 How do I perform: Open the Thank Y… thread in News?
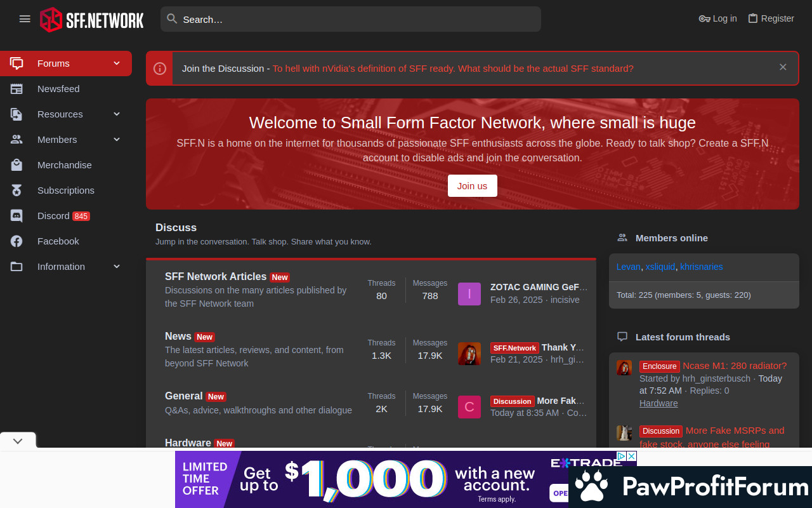(x=563, y=347)
